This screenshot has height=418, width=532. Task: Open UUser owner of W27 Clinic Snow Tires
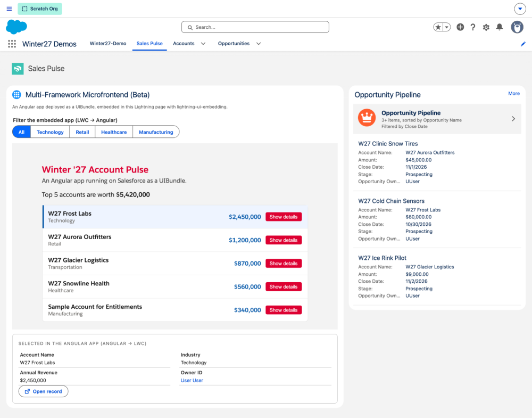click(x=412, y=182)
